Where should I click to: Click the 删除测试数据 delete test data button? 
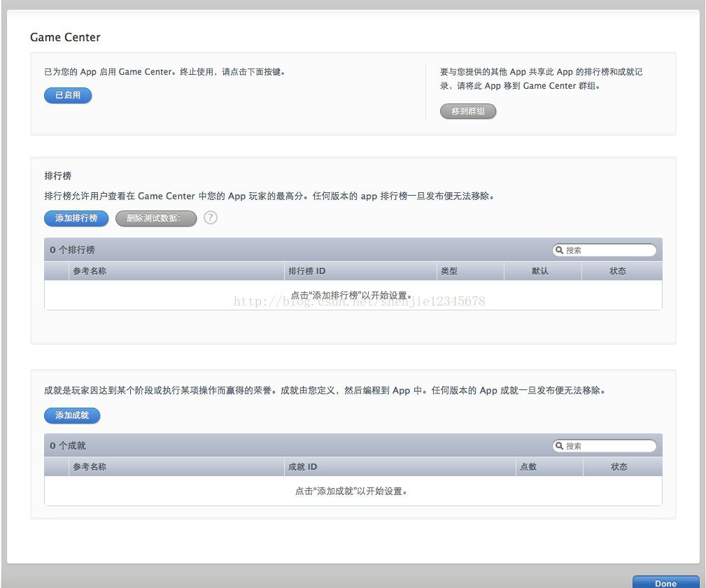[156, 218]
